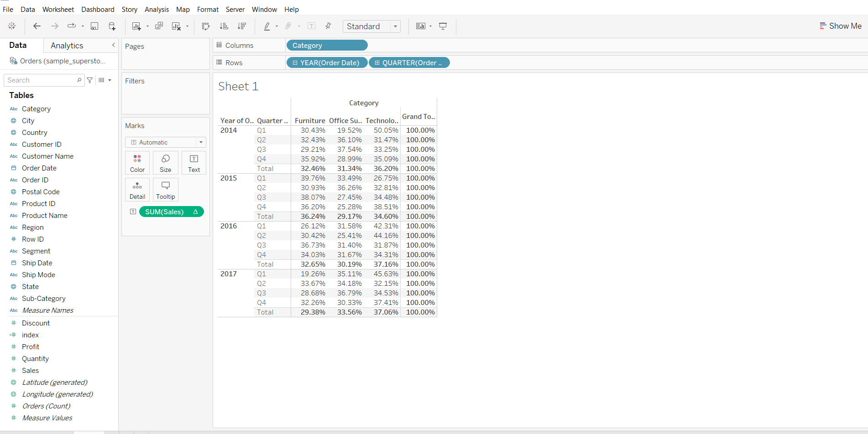The height and width of the screenshot is (434, 868).
Task: Sort descending using the toolbar icon
Action: tap(242, 26)
